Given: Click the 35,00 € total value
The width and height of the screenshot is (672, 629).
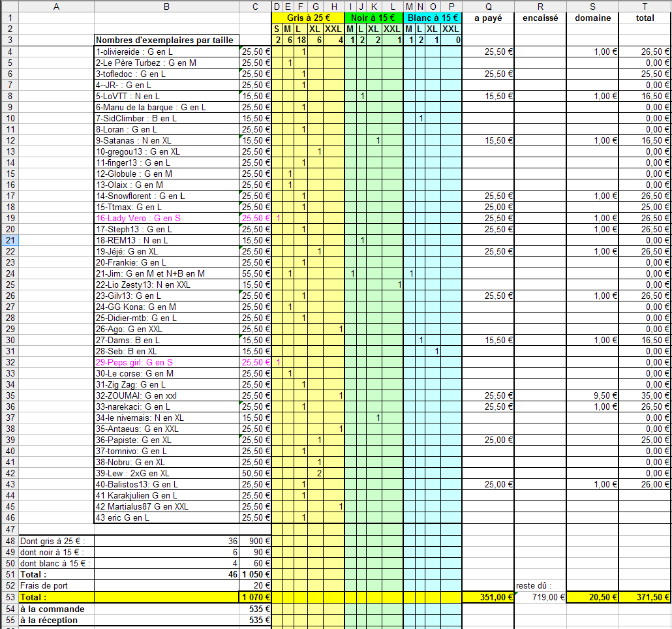Looking at the screenshot, I should (645, 396).
